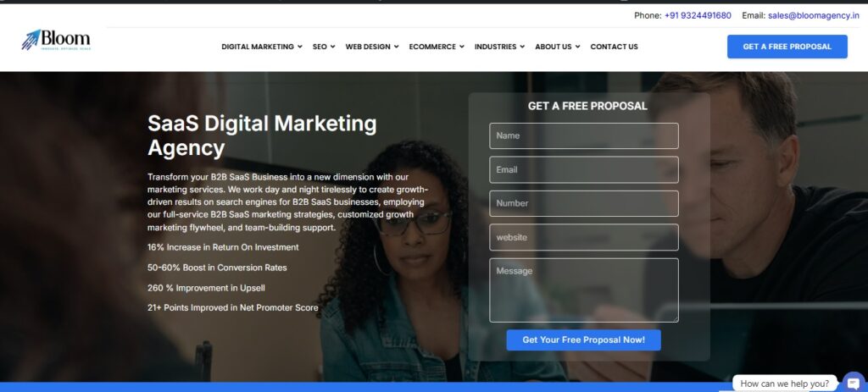This screenshot has width=868, height=392.
Task: Expand the About Us menu chevron
Action: tap(577, 47)
